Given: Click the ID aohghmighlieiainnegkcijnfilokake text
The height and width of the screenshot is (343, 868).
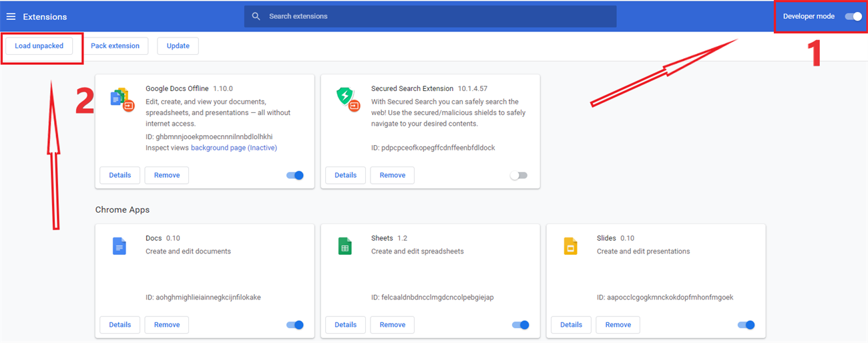Looking at the screenshot, I should [x=203, y=298].
